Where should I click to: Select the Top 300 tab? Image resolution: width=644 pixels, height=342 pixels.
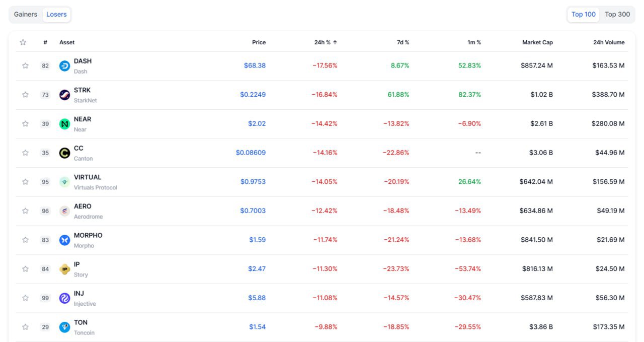[617, 14]
